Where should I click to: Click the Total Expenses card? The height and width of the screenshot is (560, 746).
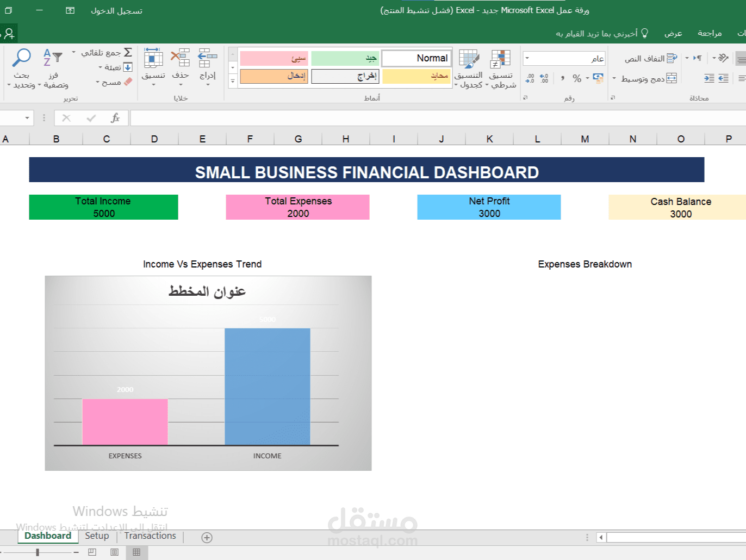tap(298, 207)
